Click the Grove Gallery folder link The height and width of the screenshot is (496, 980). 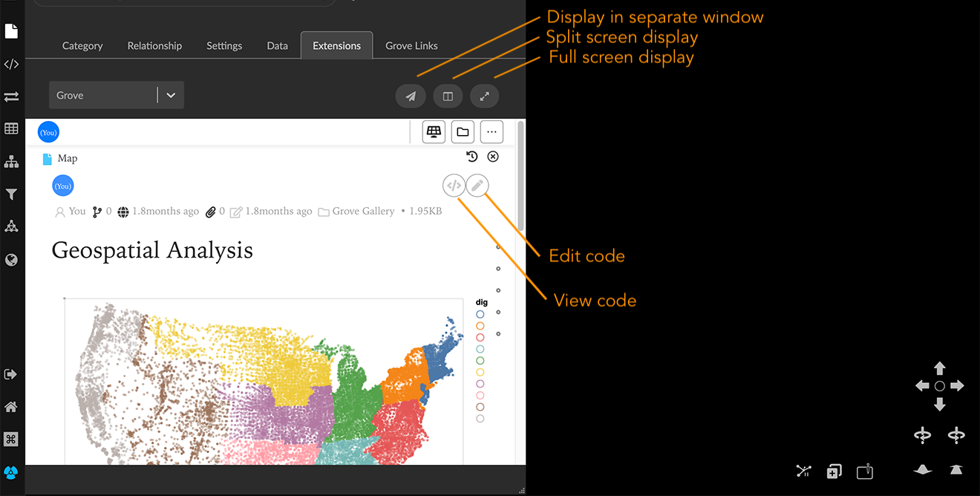tap(362, 212)
